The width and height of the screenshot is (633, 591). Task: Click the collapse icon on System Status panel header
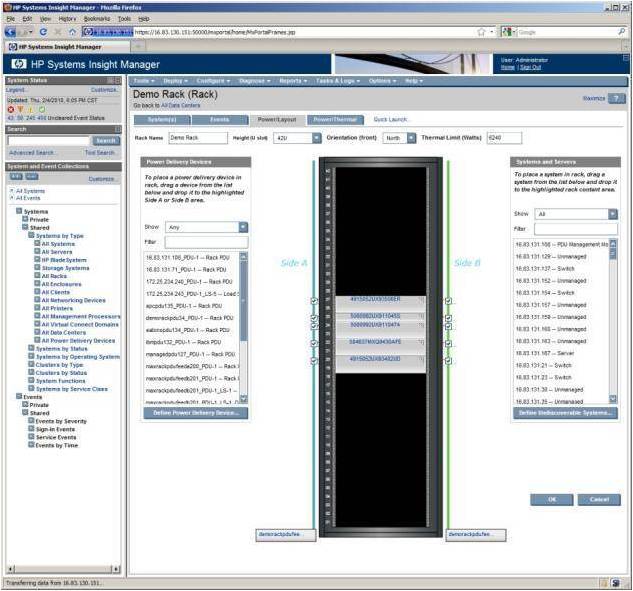118,80
